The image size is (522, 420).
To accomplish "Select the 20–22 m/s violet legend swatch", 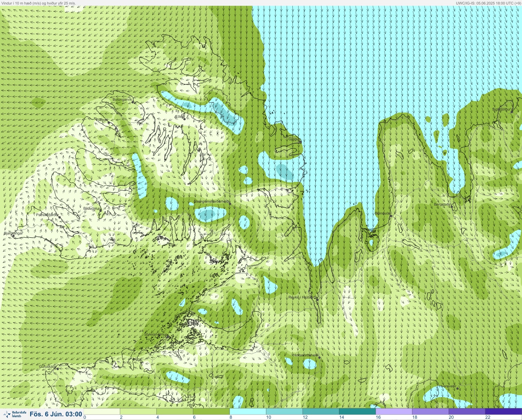I will (467, 411).
